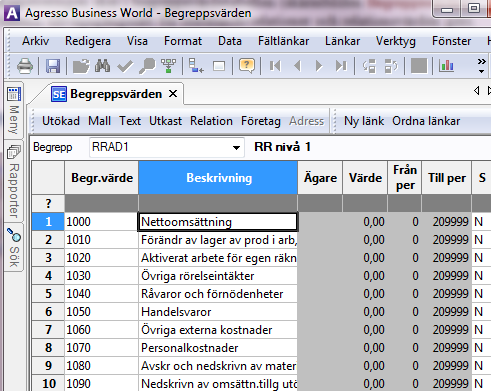Click the Utkast button

165,121
